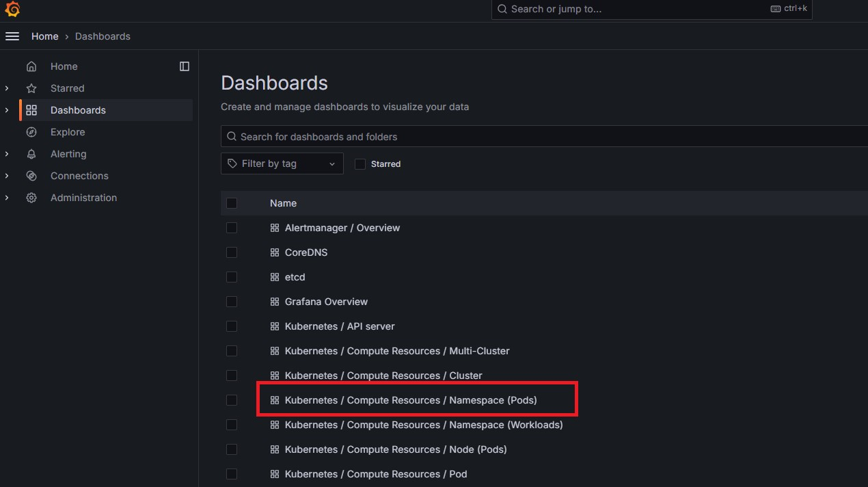Check the box for etcd
This screenshot has height=487, width=868.
pyautogui.click(x=232, y=277)
